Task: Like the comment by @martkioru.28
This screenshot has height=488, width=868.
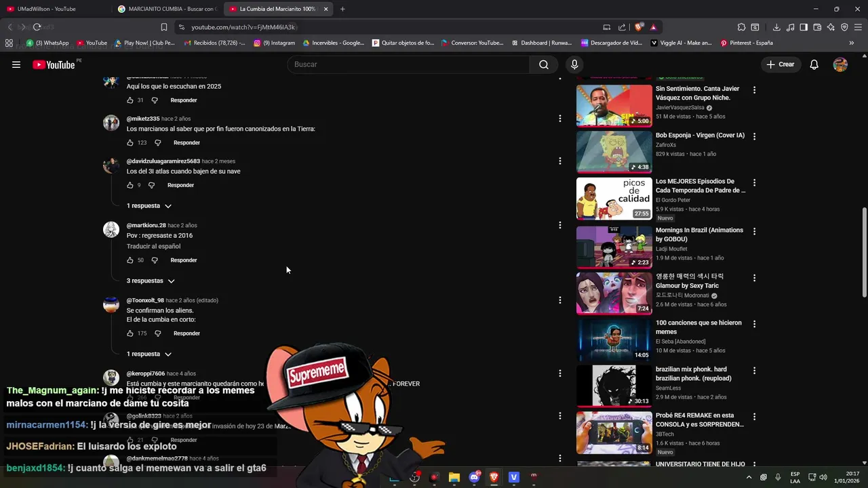Action: point(130,260)
